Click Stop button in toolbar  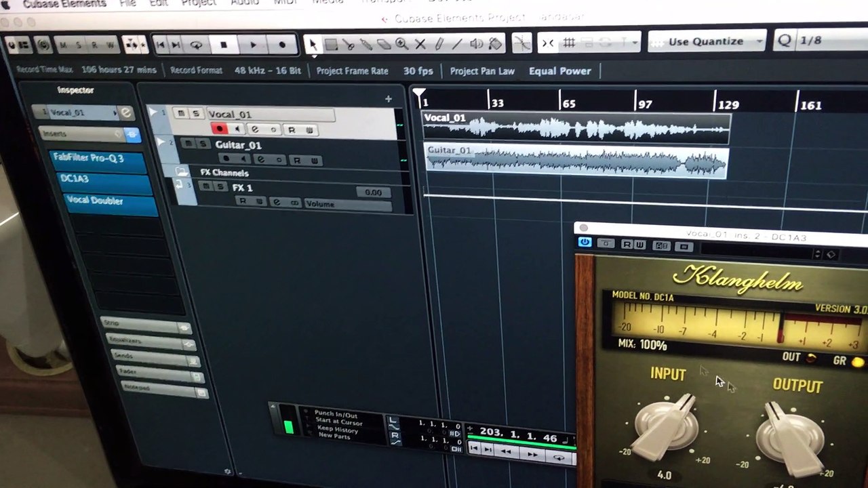click(x=223, y=45)
